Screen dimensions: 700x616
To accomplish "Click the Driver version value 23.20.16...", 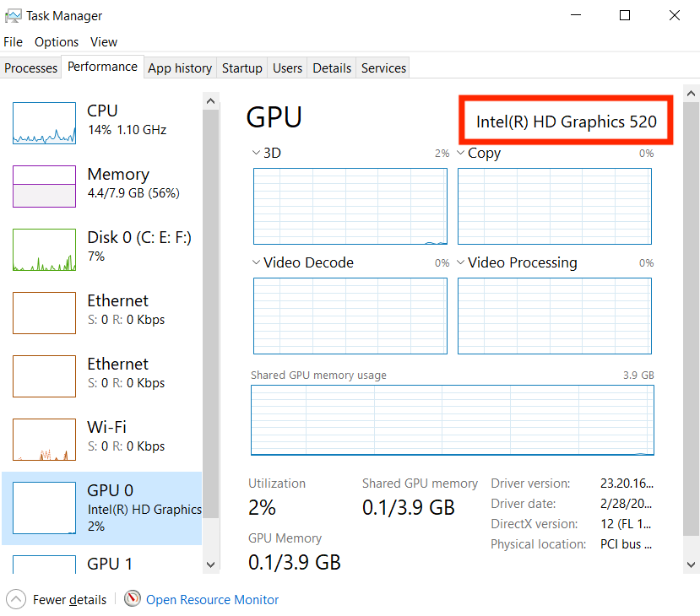I will pyautogui.click(x=627, y=483).
